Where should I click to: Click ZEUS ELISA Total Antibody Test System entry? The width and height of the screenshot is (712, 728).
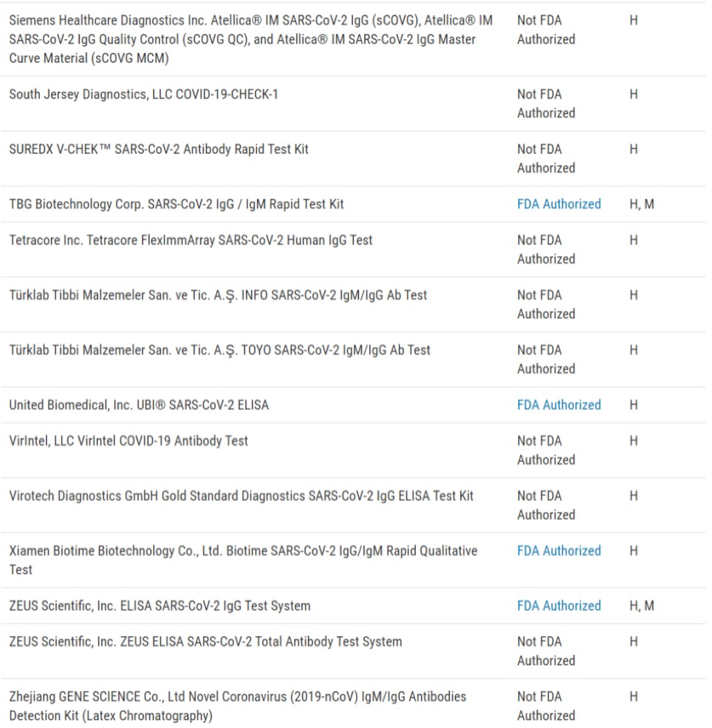(x=205, y=642)
